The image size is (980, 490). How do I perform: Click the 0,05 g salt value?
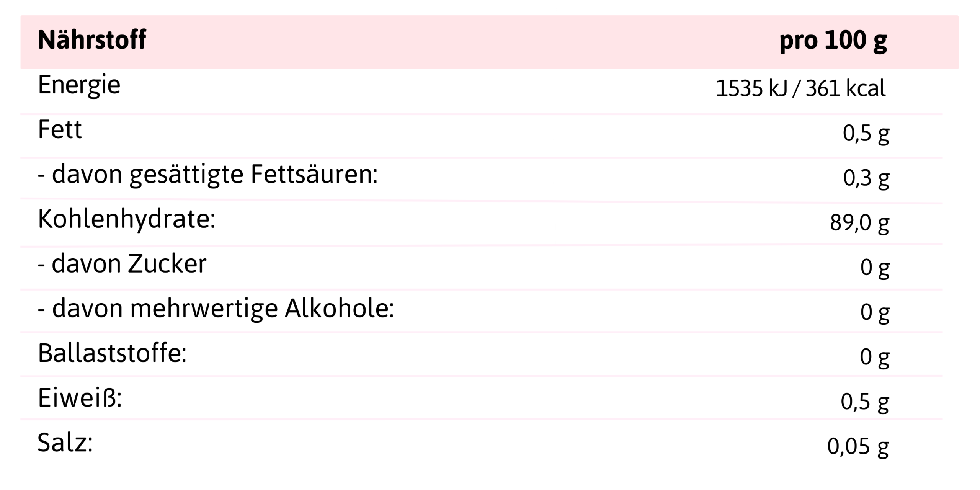click(858, 446)
